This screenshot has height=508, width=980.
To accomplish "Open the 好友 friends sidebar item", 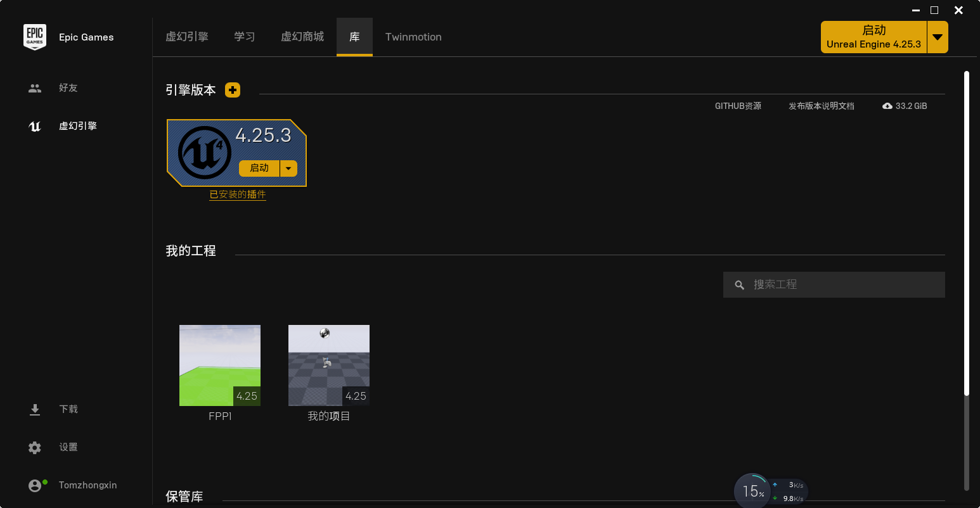I will 53,88.
